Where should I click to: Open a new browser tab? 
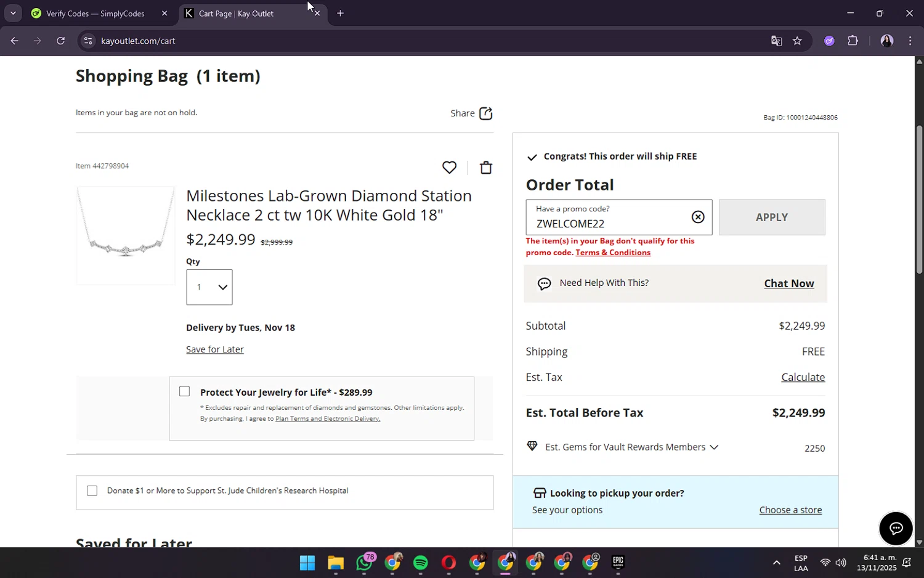pos(340,13)
